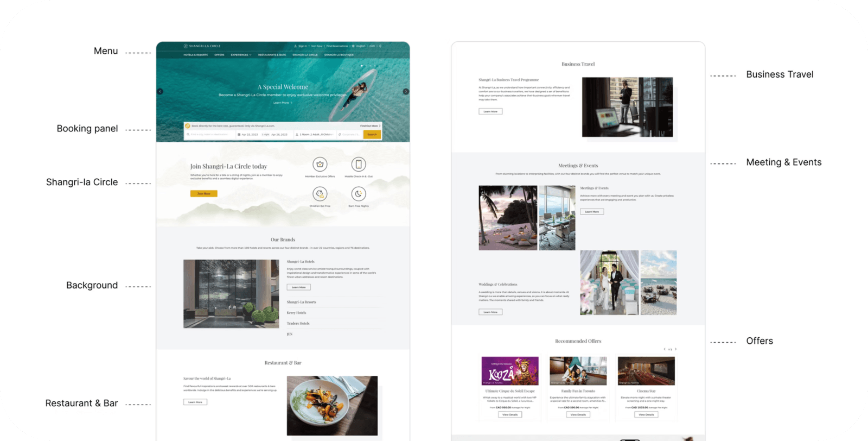
Task: Click the Earn Free Nights moon icon
Action: pyautogui.click(x=359, y=193)
